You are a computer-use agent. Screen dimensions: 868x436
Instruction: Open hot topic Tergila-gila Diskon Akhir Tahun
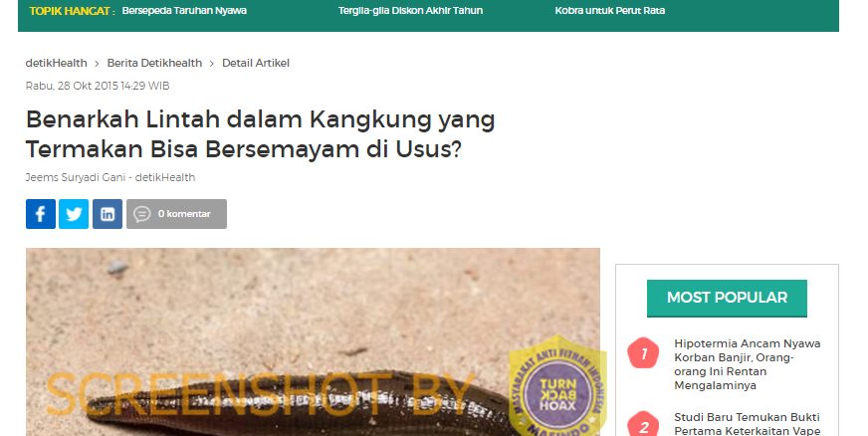click(411, 11)
